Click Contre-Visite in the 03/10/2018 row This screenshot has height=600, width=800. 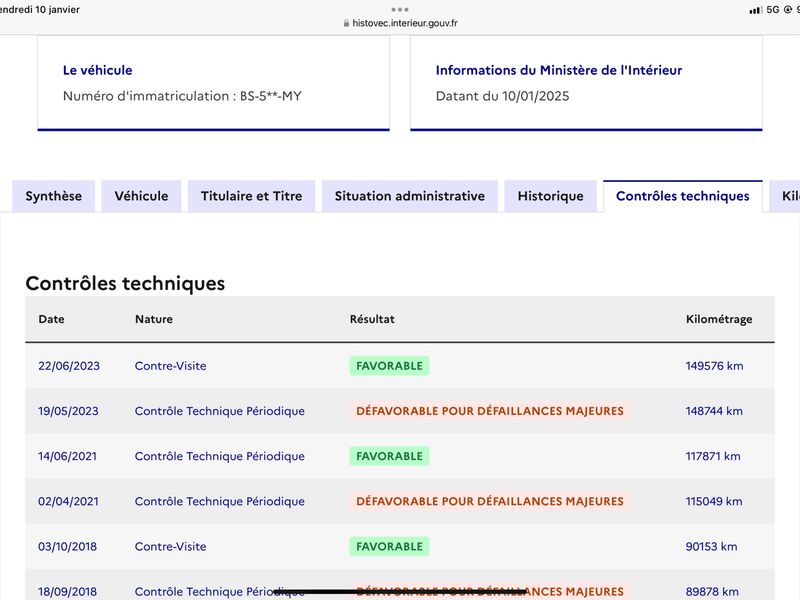170,546
